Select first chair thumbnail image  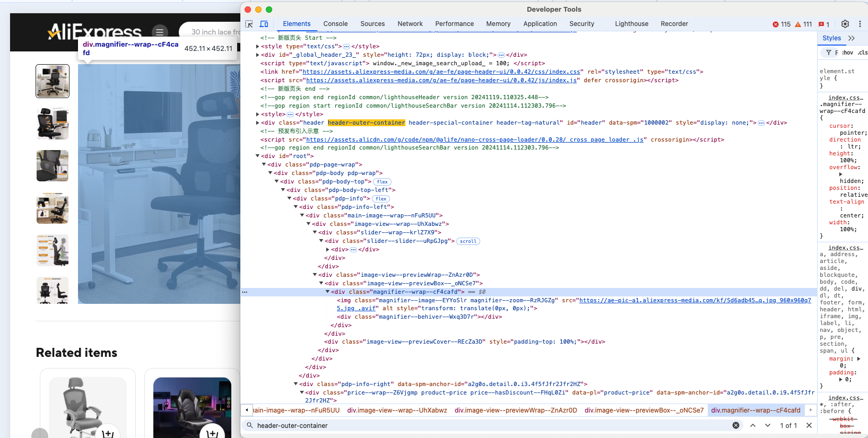[x=53, y=81]
